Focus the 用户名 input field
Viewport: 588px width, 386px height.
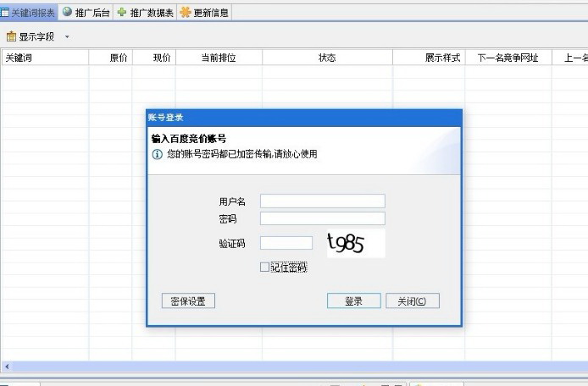[323, 201]
